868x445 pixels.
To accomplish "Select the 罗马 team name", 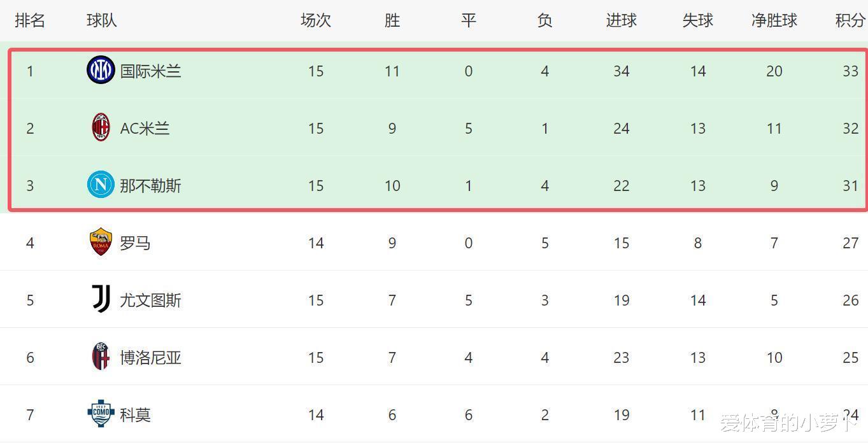I will (136, 243).
